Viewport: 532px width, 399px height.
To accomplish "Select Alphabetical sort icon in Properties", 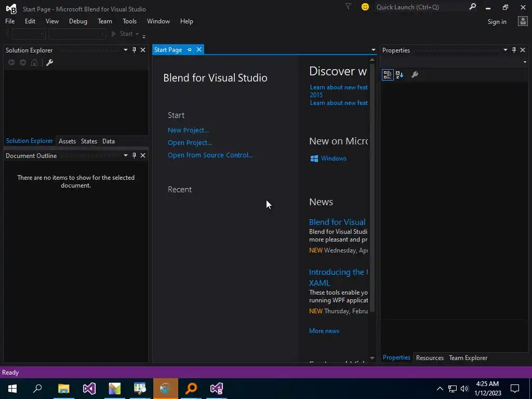I will point(400,75).
